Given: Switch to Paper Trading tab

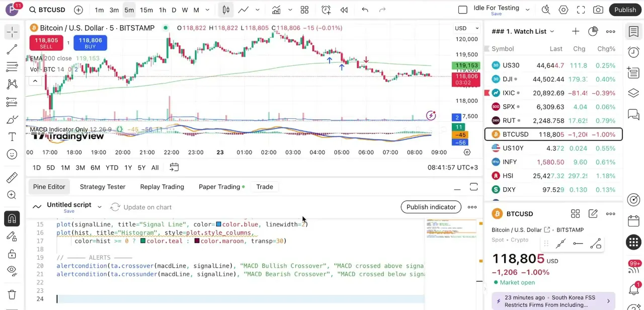Looking at the screenshot, I should click(x=221, y=187).
